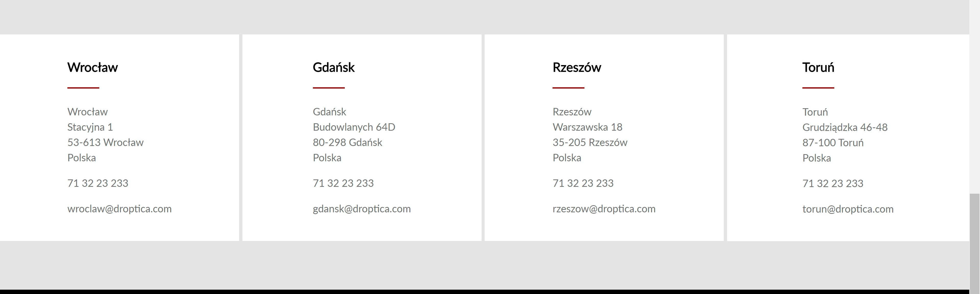Click Wrocław phone number 71 32 23 233
The height and width of the screenshot is (294, 980).
[x=97, y=183]
